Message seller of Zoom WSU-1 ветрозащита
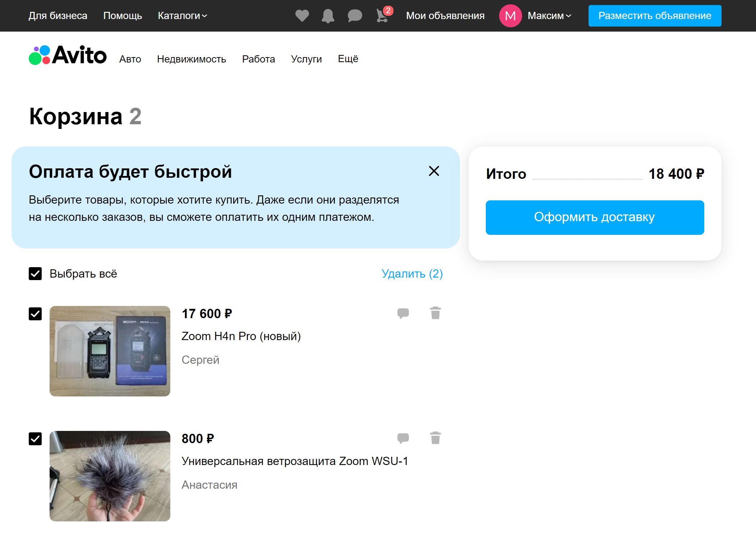Screen dimensions: 756x553 point(403,438)
